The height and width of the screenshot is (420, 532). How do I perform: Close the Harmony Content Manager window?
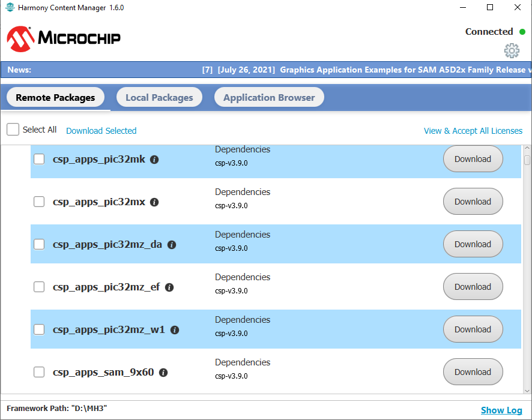coord(518,7)
